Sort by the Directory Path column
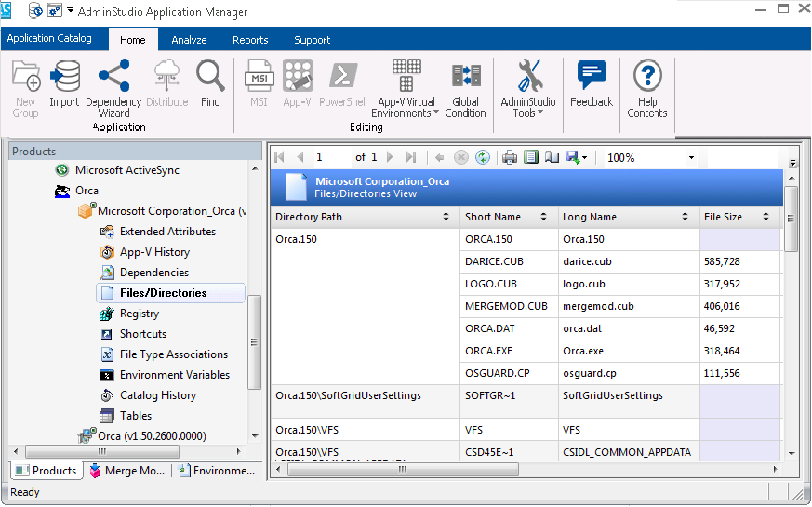 pos(446,217)
